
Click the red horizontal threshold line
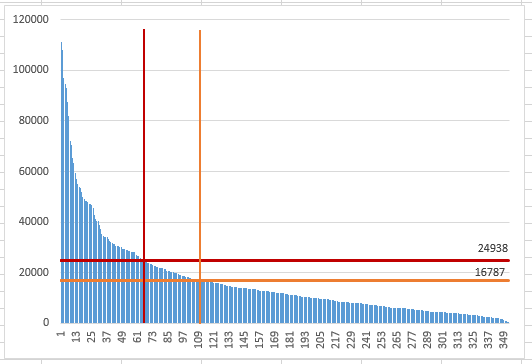[x=285, y=261]
